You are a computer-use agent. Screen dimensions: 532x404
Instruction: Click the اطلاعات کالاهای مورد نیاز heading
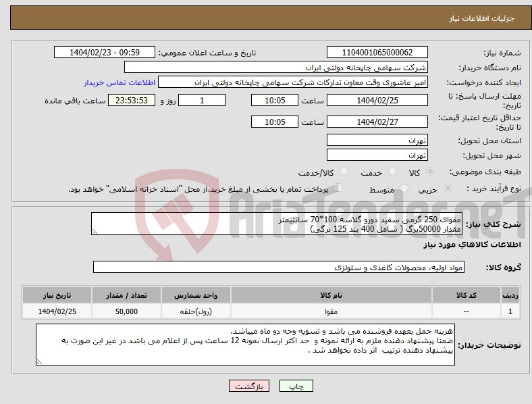click(472, 245)
